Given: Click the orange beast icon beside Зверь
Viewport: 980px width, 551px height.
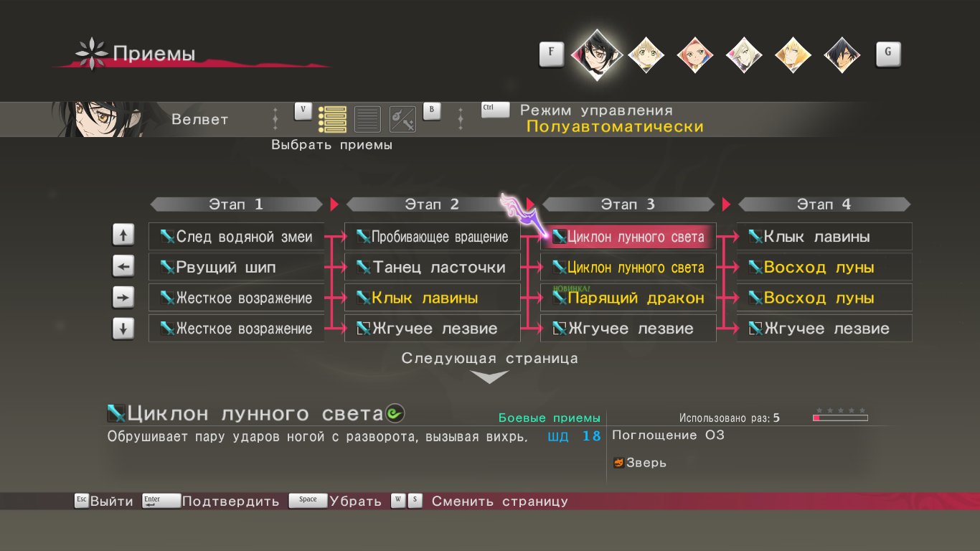Looking at the screenshot, I should coord(618,463).
